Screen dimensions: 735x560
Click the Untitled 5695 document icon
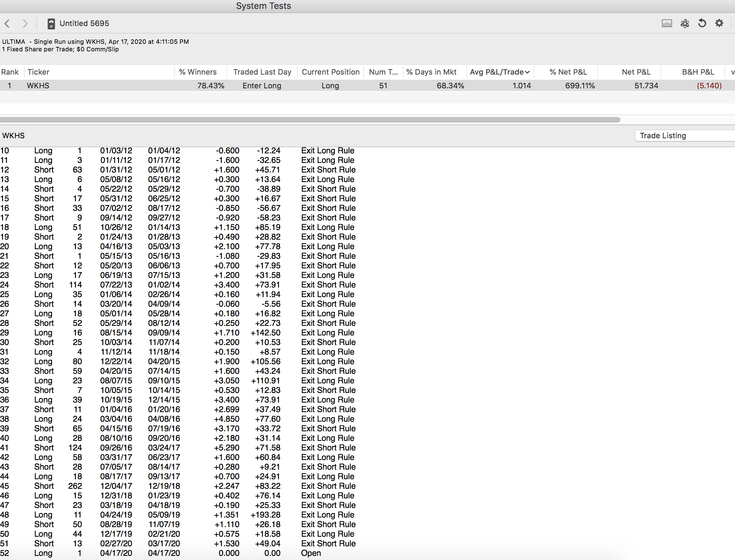click(x=51, y=24)
